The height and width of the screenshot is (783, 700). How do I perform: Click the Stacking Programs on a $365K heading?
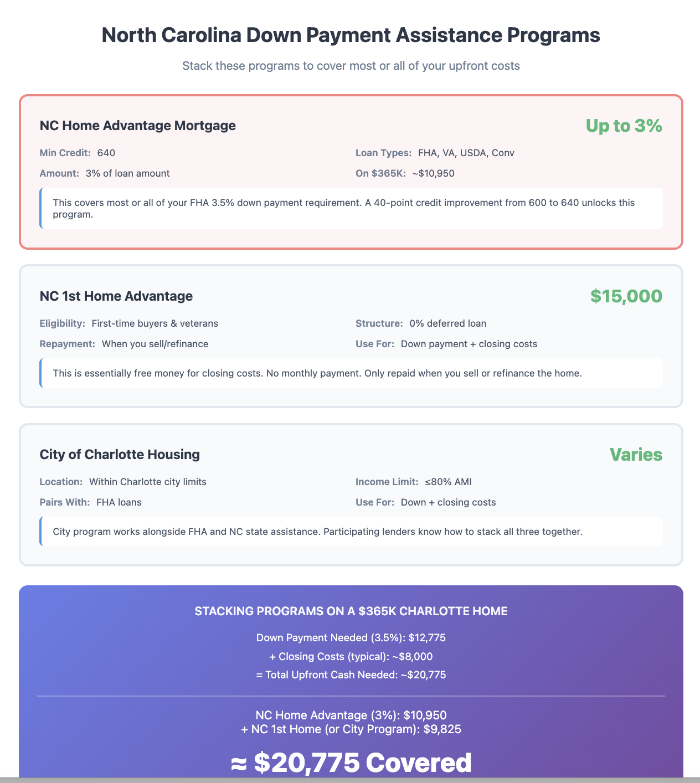tap(351, 611)
